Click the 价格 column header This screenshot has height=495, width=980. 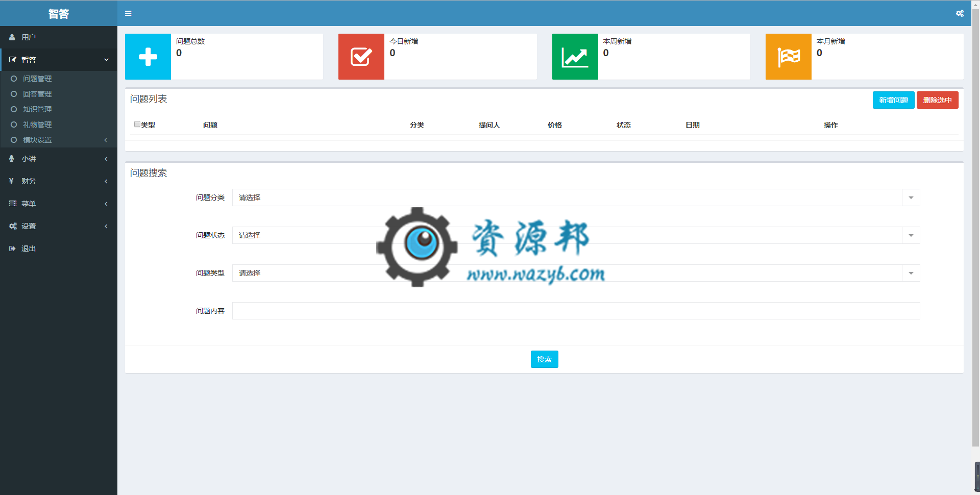[555, 125]
